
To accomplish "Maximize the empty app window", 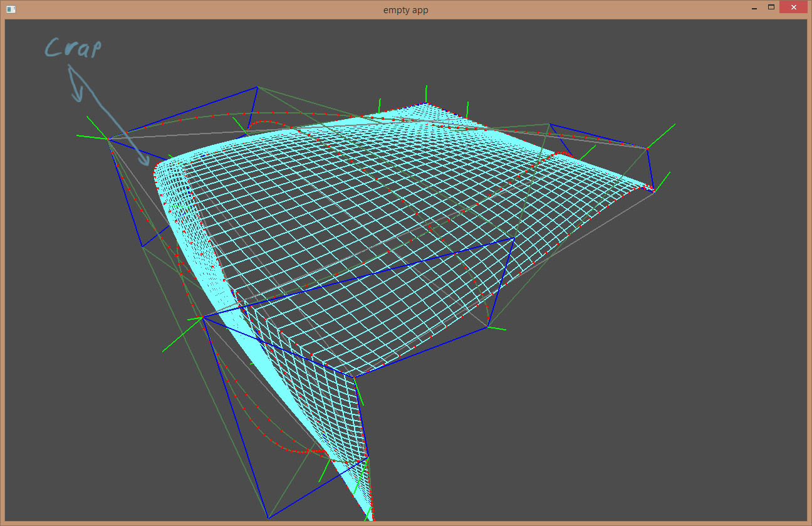I will (771, 8).
